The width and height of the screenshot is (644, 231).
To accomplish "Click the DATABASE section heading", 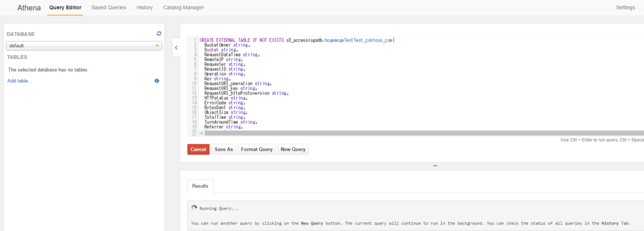I will click(21, 34).
